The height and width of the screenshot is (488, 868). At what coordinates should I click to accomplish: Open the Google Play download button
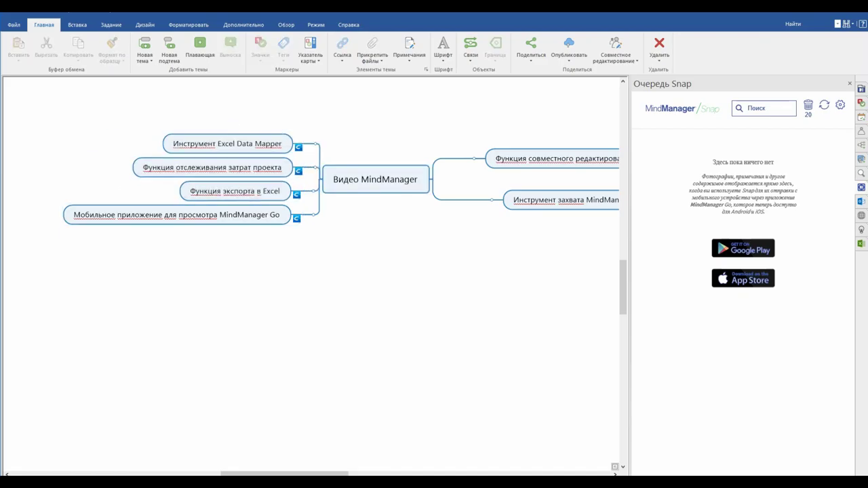click(743, 248)
